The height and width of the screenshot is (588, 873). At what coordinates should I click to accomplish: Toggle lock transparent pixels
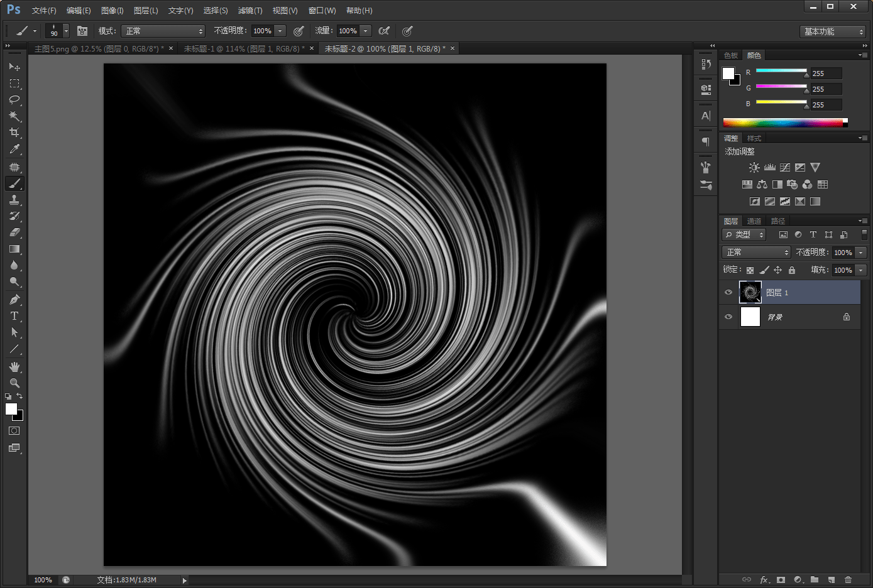750,270
